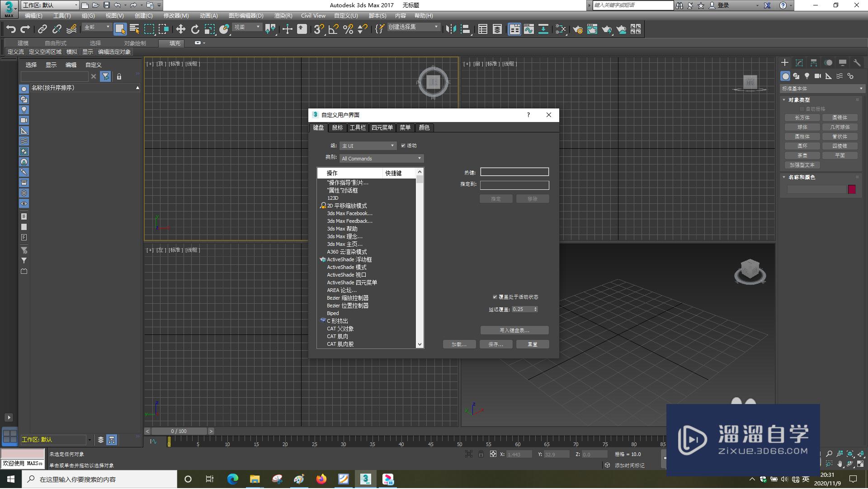Click the 保存... button
Screen dimensions: 868x489
496,344
